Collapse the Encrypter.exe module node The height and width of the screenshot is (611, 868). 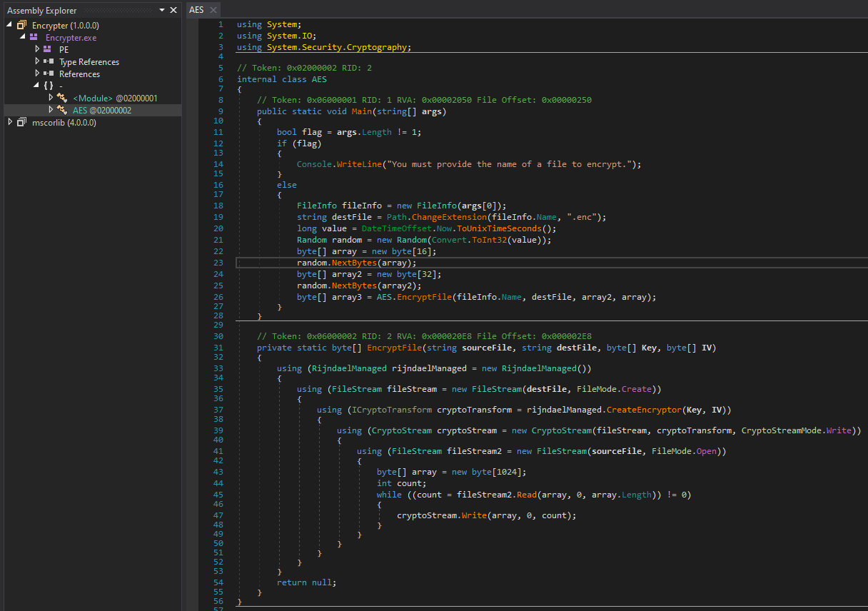pyautogui.click(x=23, y=37)
